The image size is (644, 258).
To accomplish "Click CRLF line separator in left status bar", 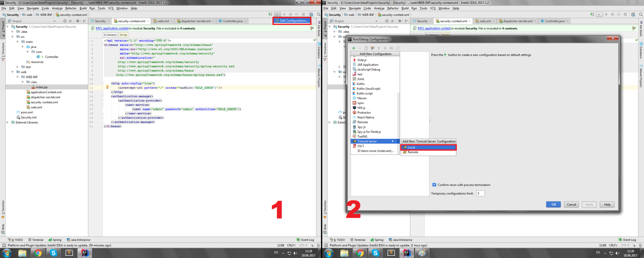I will (x=291, y=245).
